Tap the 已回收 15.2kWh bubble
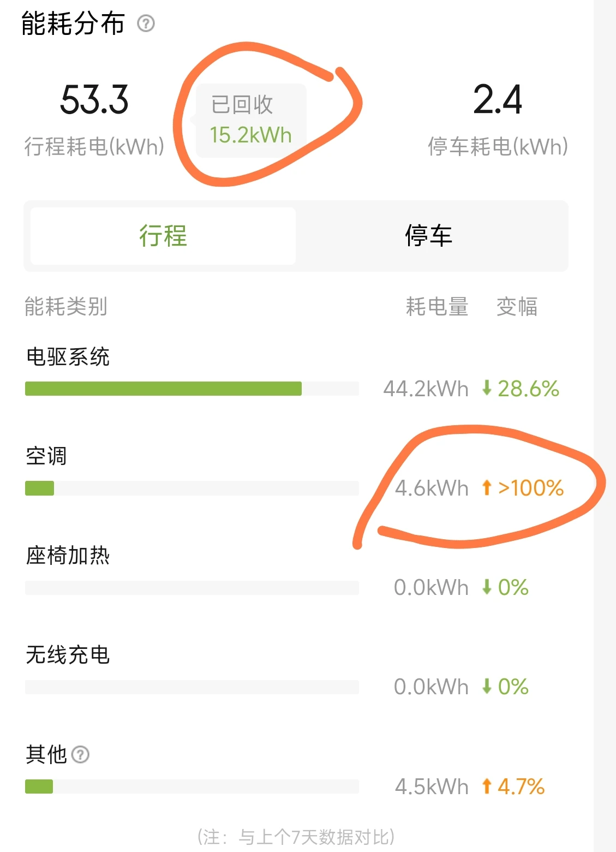Viewport: 616px width, 852px height. click(250, 121)
